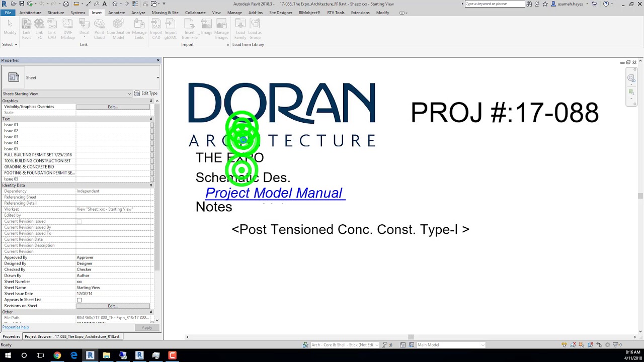Open Manage Links
Viewport: 644px width, 362px height.
(x=139, y=29)
